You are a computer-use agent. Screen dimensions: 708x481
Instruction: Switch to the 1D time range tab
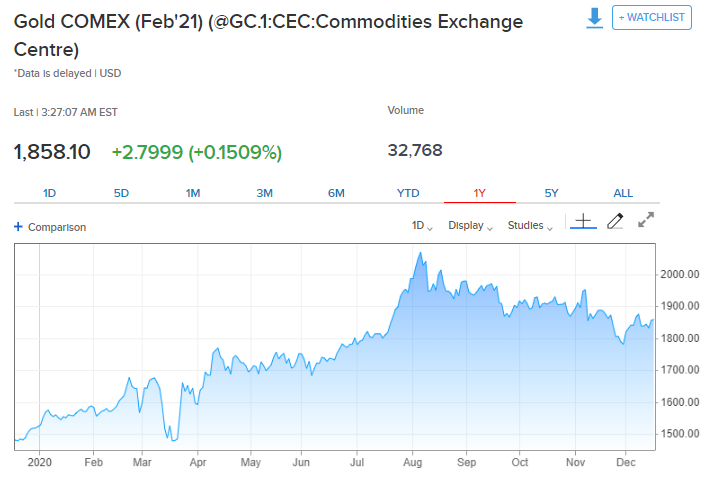50,193
